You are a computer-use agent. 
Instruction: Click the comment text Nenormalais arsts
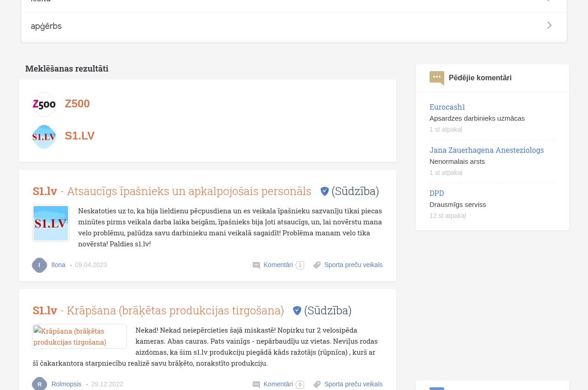[457, 162]
